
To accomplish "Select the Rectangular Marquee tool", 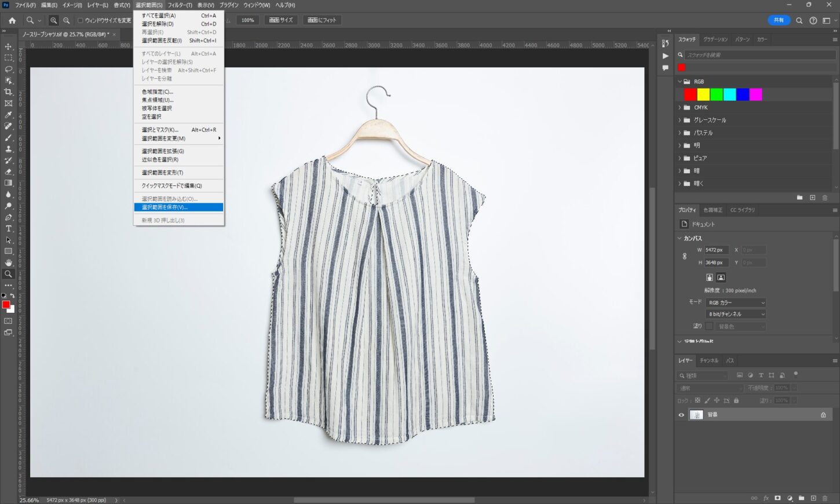I will [8, 58].
